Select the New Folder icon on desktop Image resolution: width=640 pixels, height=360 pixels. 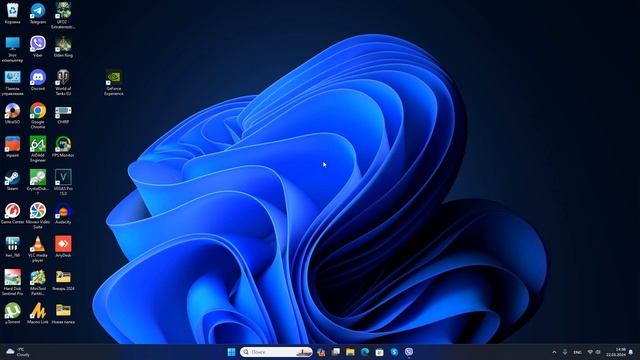click(63, 314)
